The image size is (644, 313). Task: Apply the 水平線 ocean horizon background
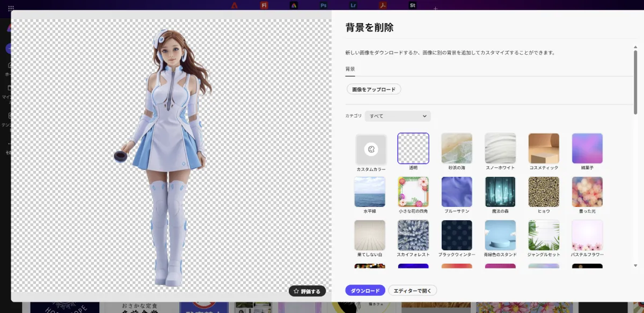pos(370,192)
